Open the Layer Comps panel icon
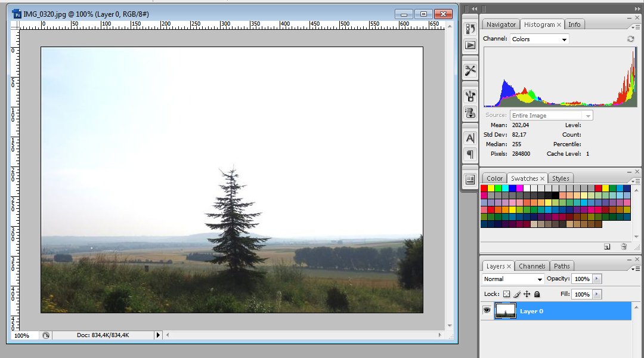The width and height of the screenshot is (644, 358). tap(470, 180)
